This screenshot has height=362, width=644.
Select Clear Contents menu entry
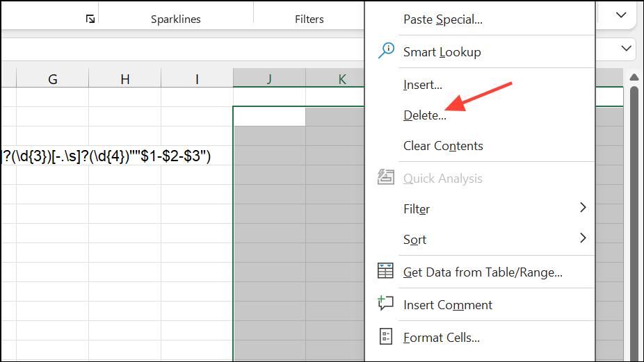443,146
